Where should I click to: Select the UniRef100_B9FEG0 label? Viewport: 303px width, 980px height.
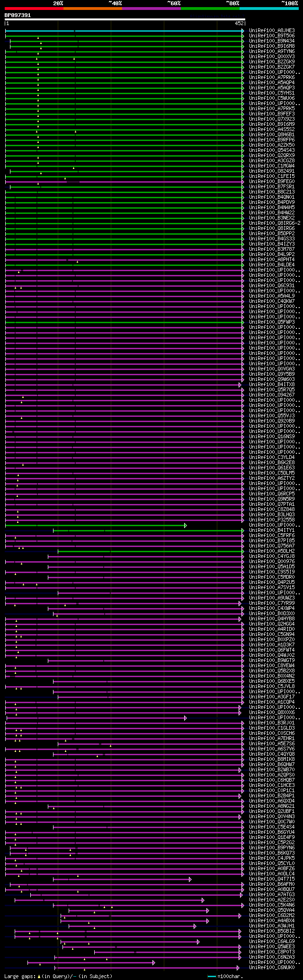tap(272, 182)
